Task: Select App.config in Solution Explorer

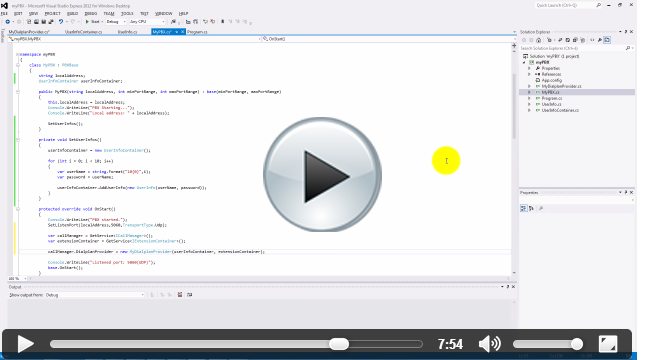Action: [552, 80]
